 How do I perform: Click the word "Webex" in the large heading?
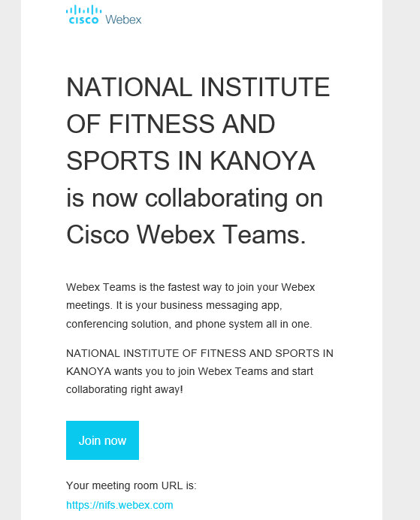tap(176, 234)
